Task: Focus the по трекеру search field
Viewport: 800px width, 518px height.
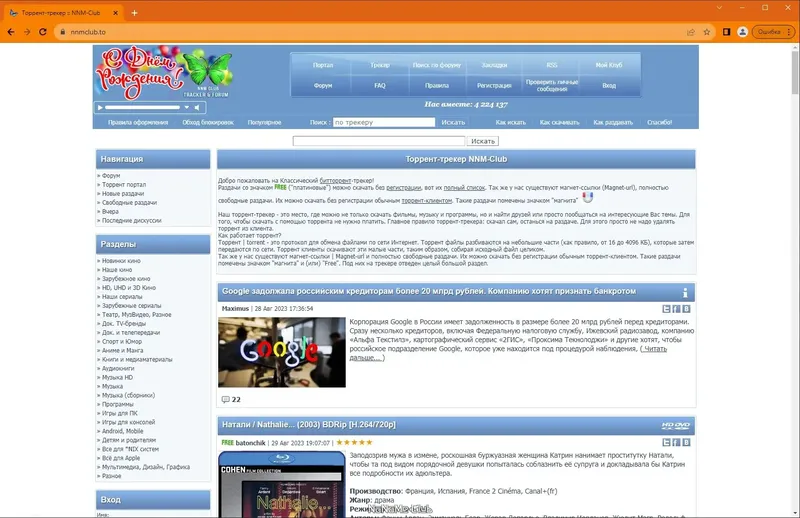Action: pos(384,122)
